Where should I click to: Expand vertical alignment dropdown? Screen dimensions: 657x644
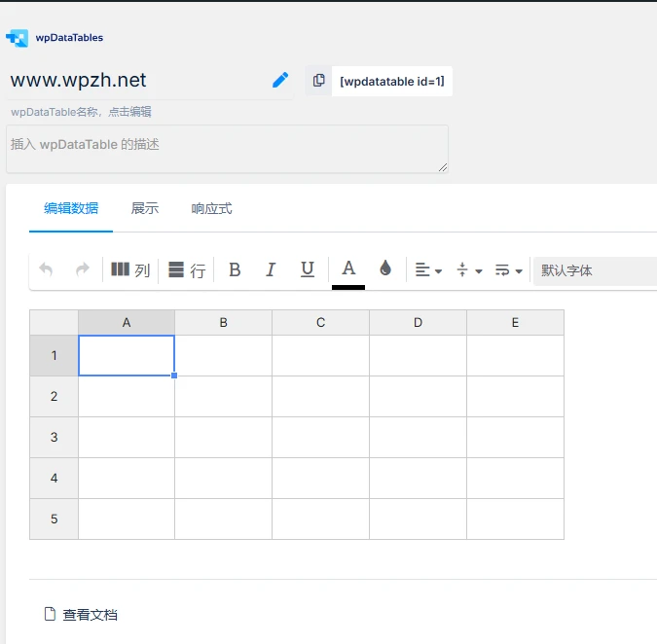coord(469,270)
